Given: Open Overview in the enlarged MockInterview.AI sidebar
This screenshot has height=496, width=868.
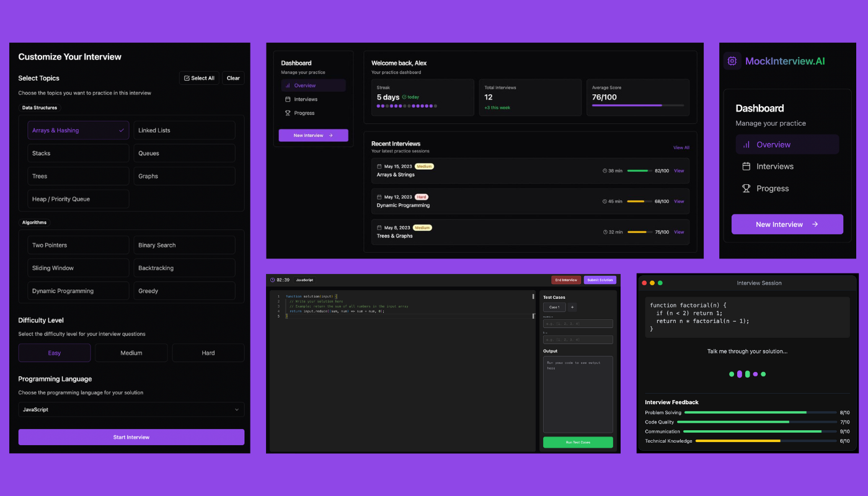Looking at the screenshot, I should [787, 144].
